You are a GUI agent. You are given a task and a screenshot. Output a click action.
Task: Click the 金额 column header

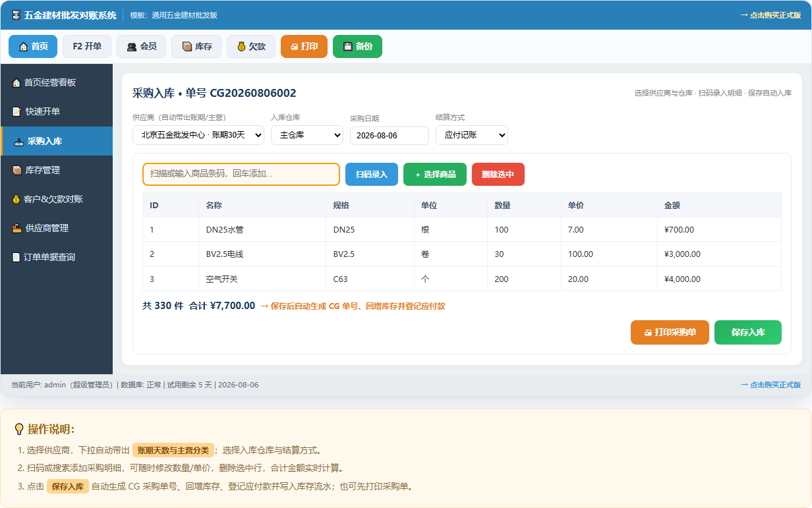pos(719,206)
